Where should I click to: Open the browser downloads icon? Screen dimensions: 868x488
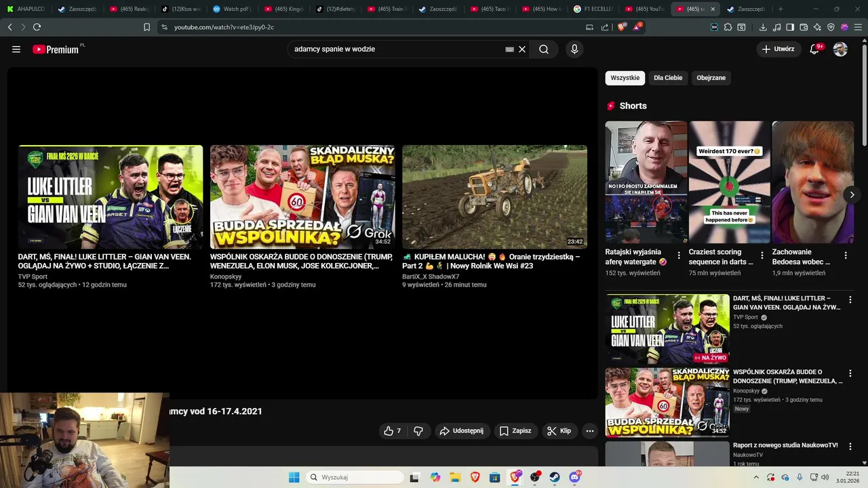click(763, 27)
